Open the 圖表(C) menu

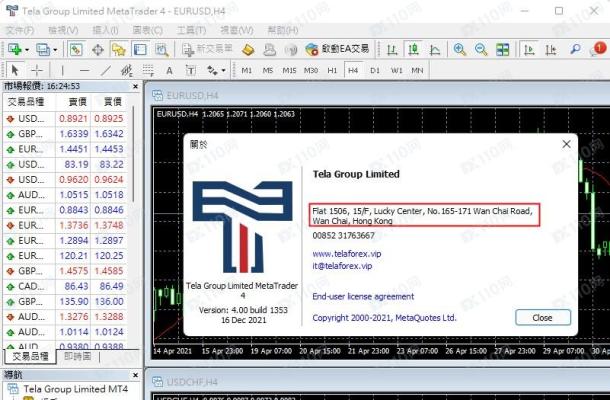coord(147,30)
